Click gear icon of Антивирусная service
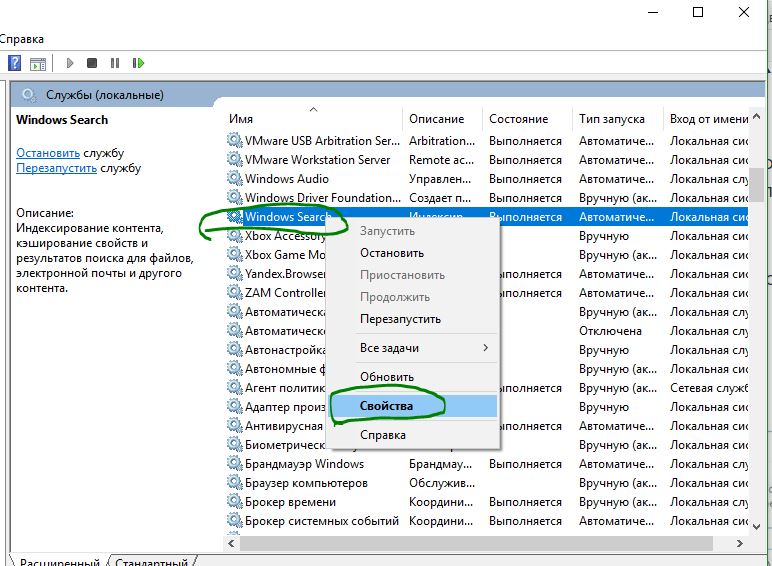Viewport: 772px width, 566px height. point(234,425)
